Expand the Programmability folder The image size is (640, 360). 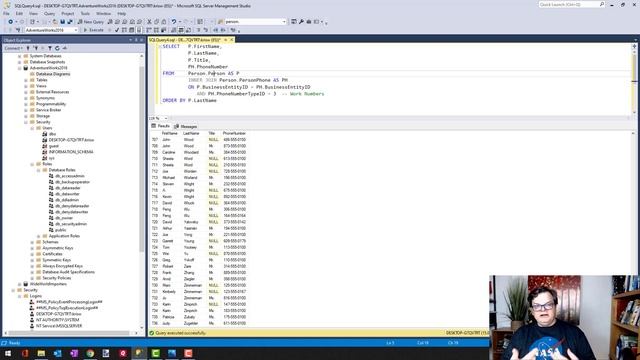click(26, 104)
